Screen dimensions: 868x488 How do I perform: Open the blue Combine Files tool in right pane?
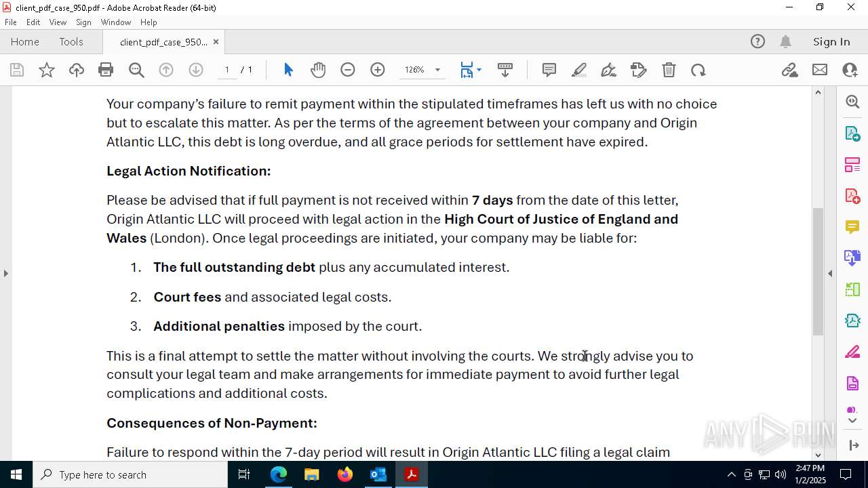852,258
